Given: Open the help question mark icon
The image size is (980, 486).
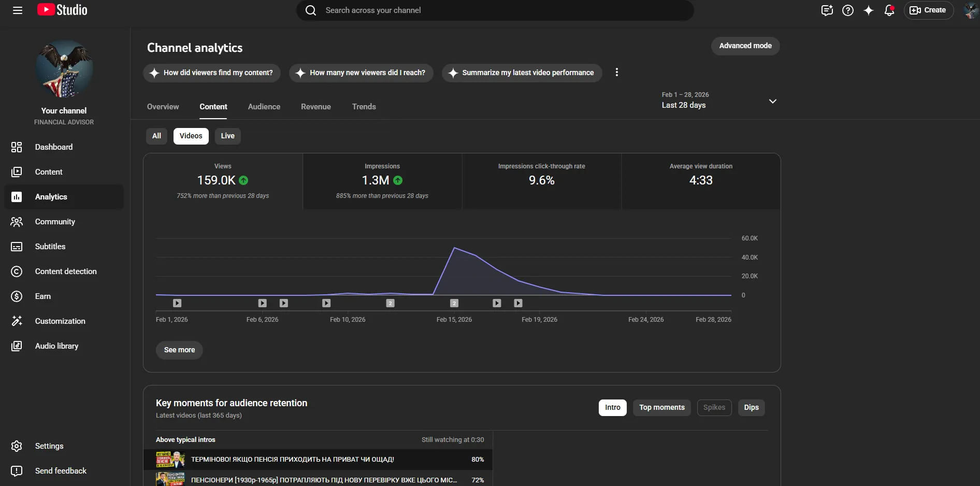Looking at the screenshot, I should tap(848, 10).
